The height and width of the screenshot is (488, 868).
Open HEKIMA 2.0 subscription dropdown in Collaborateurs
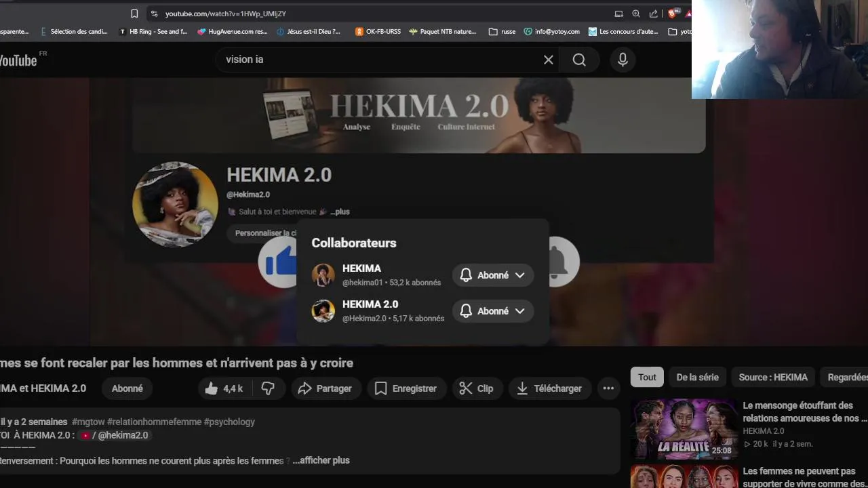coord(493,311)
